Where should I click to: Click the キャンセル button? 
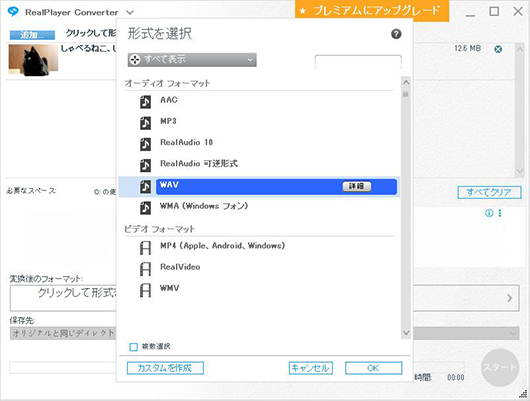pos(311,368)
